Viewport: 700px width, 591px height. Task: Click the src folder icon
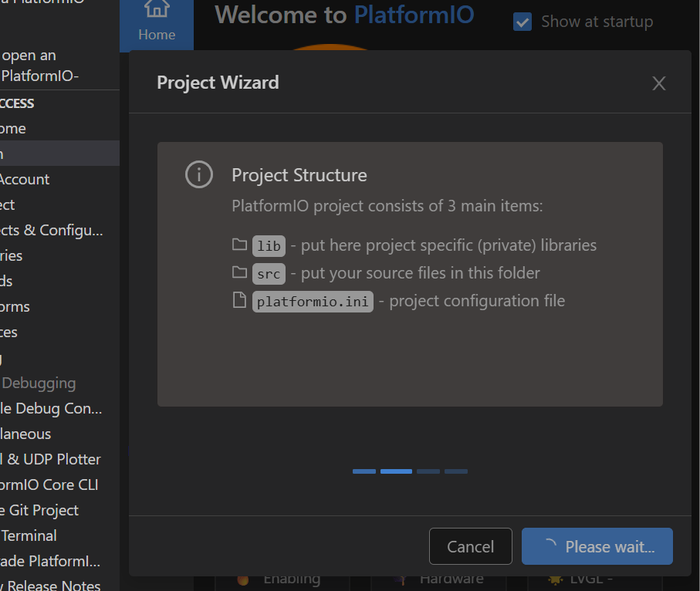tap(240, 272)
